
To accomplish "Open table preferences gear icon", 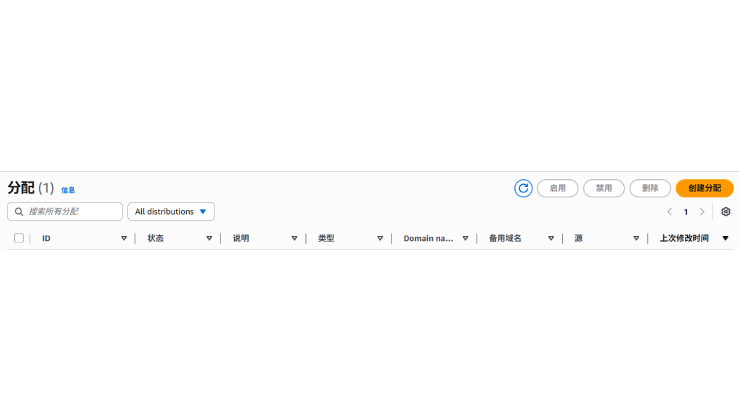I will click(726, 212).
